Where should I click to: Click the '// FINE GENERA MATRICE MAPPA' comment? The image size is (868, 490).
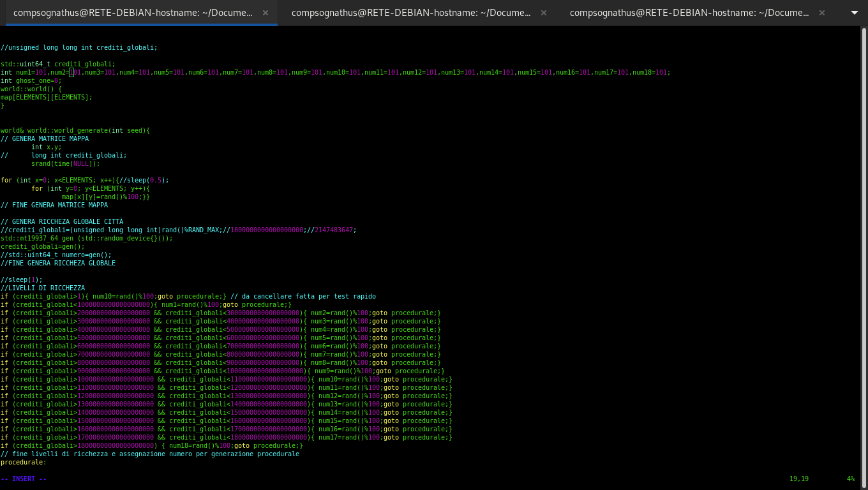[x=54, y=205]
